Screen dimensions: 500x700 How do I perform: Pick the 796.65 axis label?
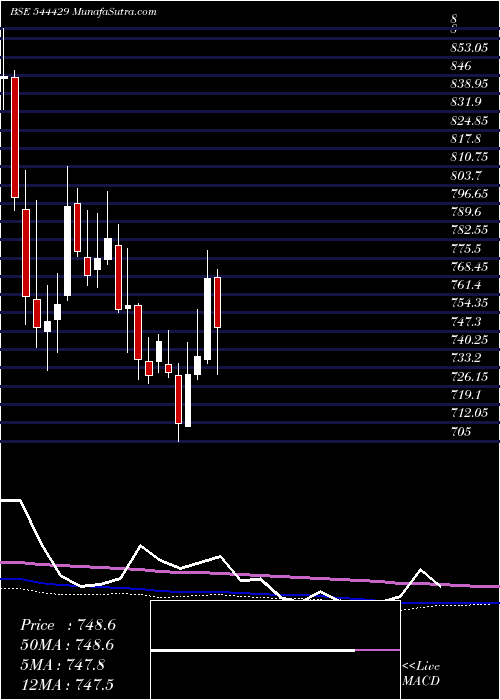(x=469, y=194)
